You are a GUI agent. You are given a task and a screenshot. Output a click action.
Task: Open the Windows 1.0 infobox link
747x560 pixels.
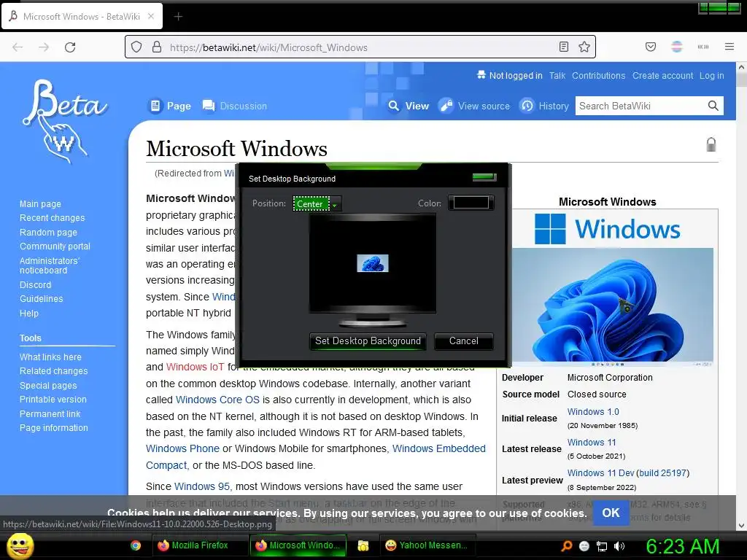(x=593, y=411)
